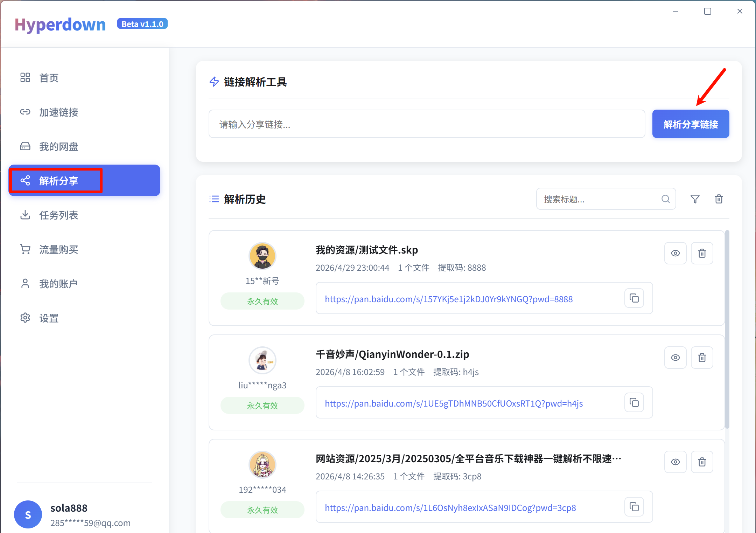Image resolution: width=756 pixels, height=533 pixels.
Task: Click the 我的账户 person icon
Action: click(x=25, y=283)
